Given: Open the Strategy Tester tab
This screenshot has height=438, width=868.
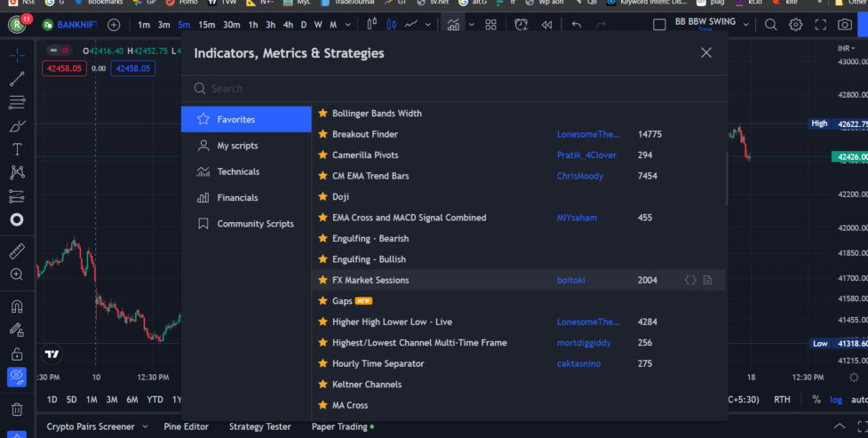Looking at the screenshot, I should click(259, 426).
